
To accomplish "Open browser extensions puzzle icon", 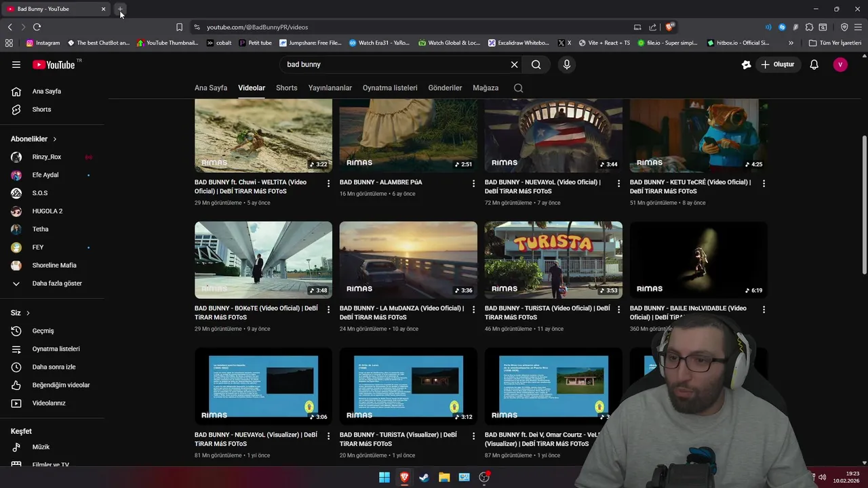I will (809, 27).
